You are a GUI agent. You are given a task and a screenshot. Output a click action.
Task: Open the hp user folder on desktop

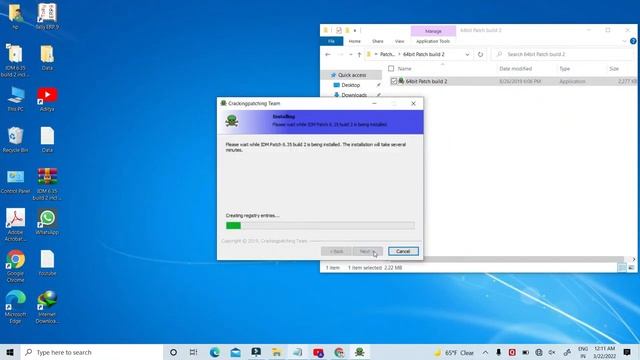point(16,16)
